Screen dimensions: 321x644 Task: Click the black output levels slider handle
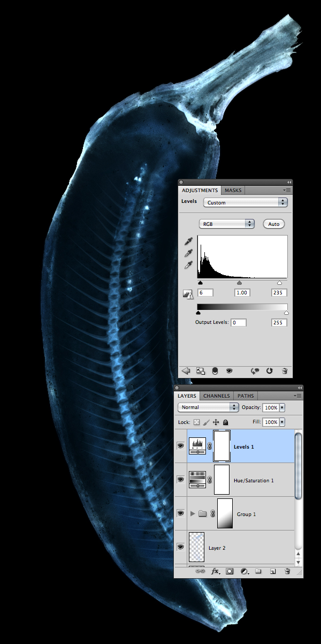(198, 312)
